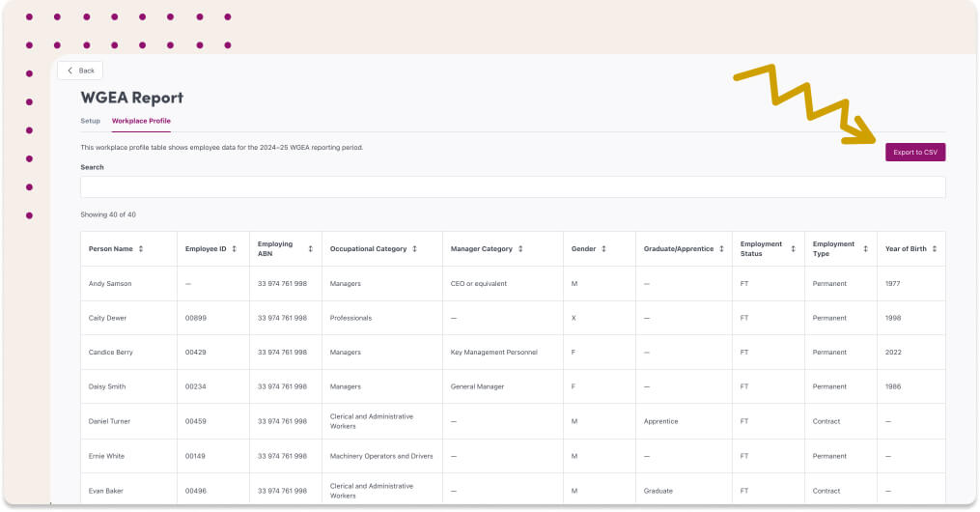
Task: Click Employing ABN sort arrows
Action: click(311, 249)
